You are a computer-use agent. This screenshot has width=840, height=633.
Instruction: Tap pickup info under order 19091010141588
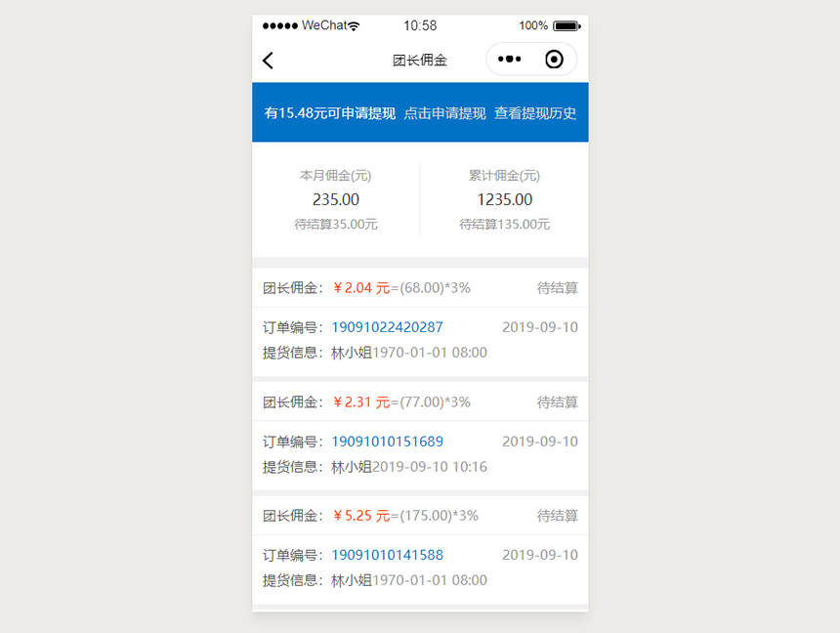tap(409, 580)
